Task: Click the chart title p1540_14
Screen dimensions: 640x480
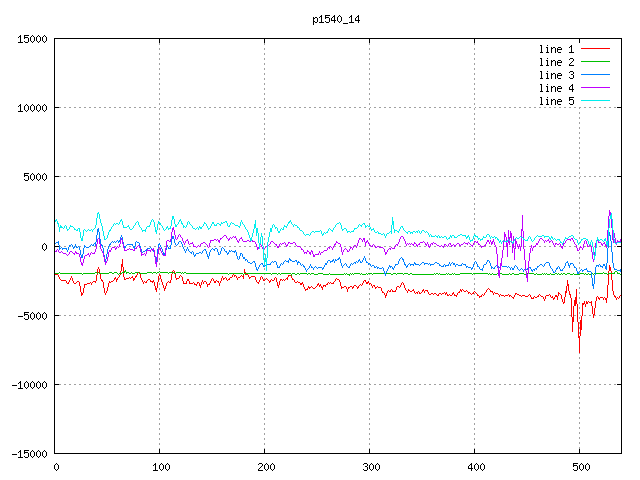Action: [336, 20]
